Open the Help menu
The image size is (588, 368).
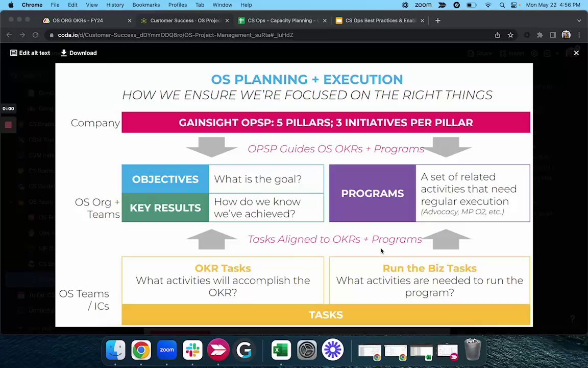247,5
